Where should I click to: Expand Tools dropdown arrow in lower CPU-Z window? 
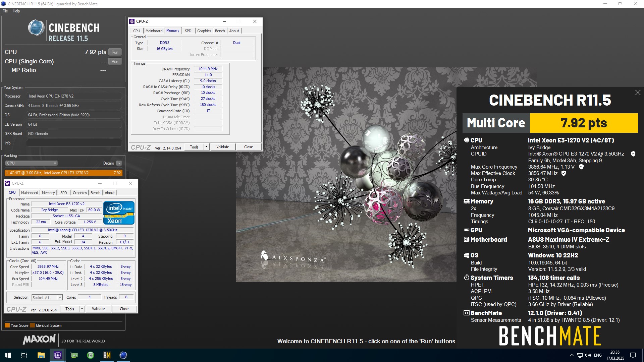coord(82,309)
